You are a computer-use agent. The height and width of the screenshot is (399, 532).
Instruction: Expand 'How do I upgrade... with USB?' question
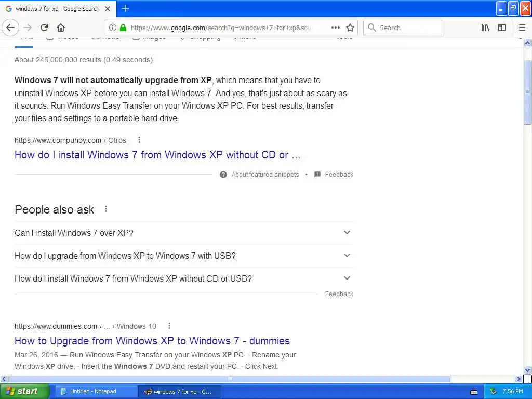pyautogui.click(x=184, y=256)
